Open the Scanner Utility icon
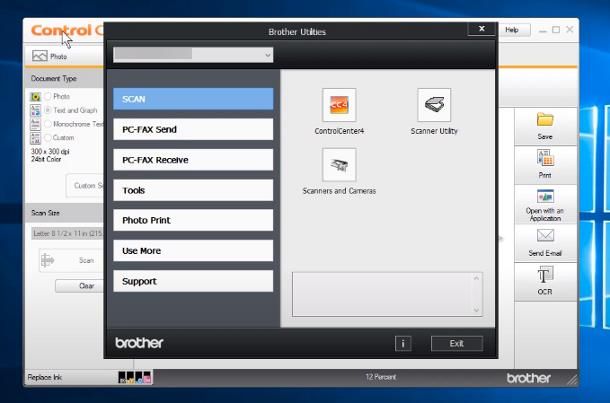 tap(434, 105)
